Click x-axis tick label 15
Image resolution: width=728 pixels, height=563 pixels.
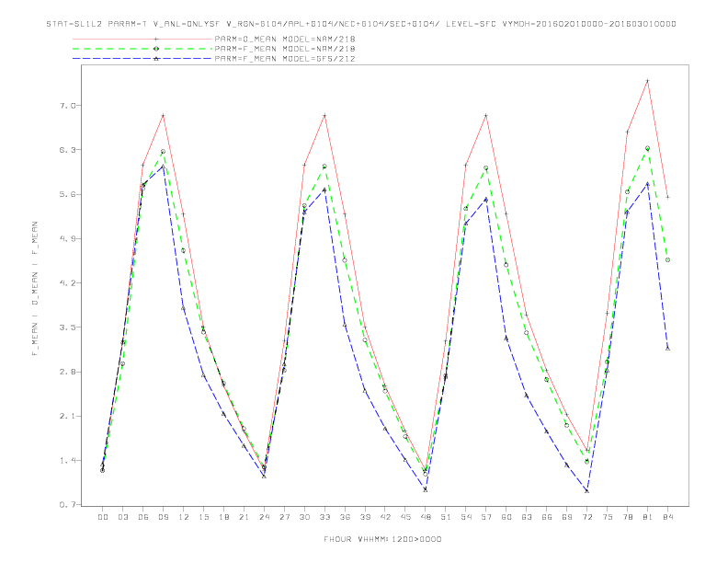203,517
